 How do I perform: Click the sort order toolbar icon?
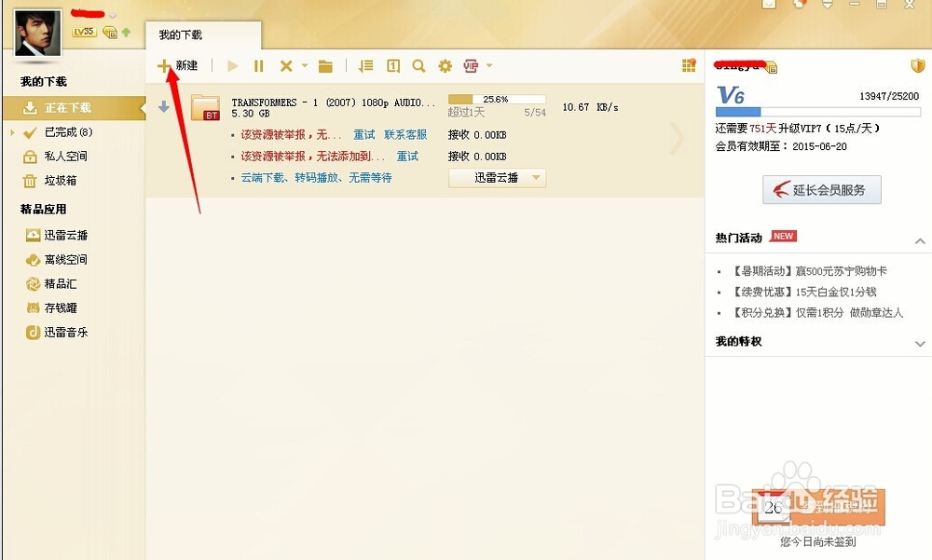coord(365,66)
